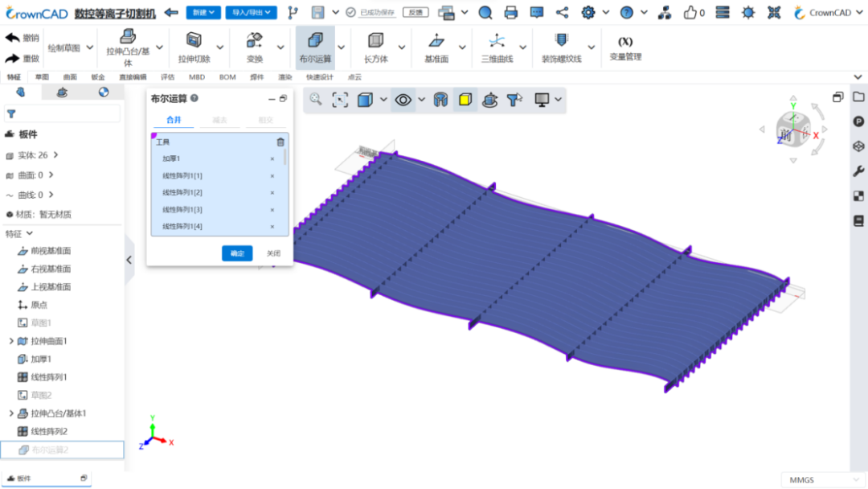This screenshot has width=868, height=489.
Task: Click the wrench icon in right sidebar
Action: click(858, 171)
